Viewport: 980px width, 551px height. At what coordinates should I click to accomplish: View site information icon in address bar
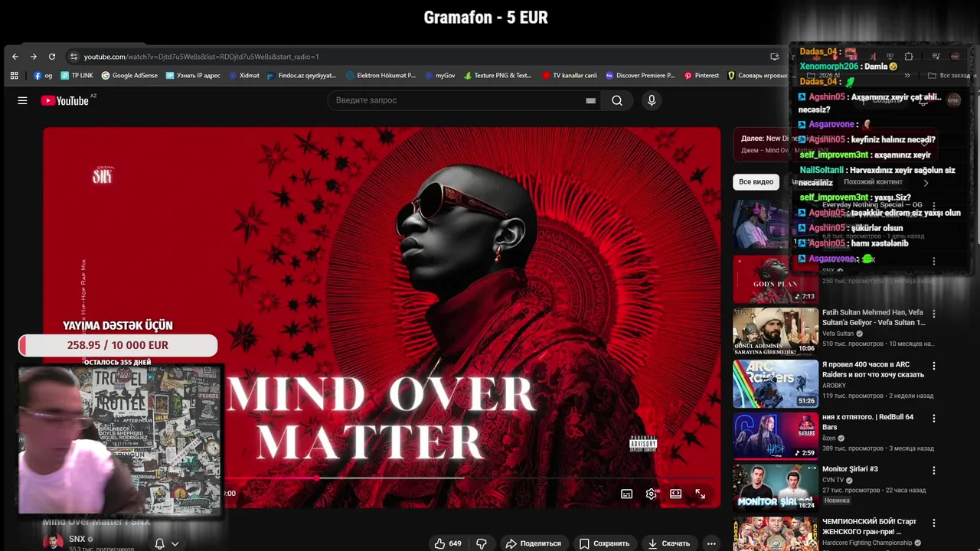coord(73,57)
